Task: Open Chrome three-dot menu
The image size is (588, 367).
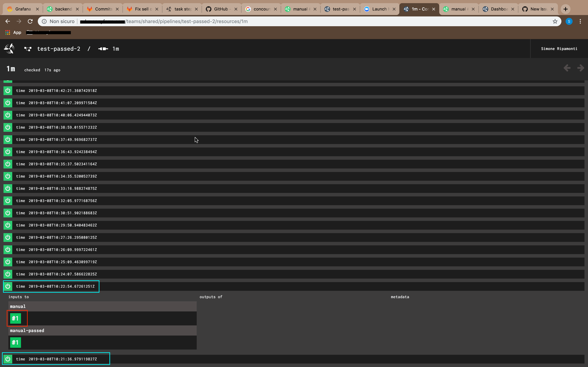Action: (580, 21)
